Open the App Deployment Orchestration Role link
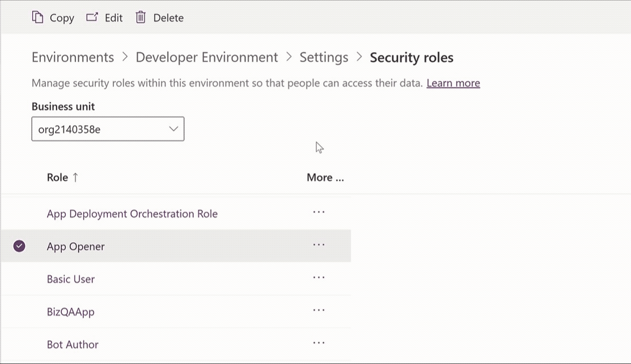 point(132,214)
